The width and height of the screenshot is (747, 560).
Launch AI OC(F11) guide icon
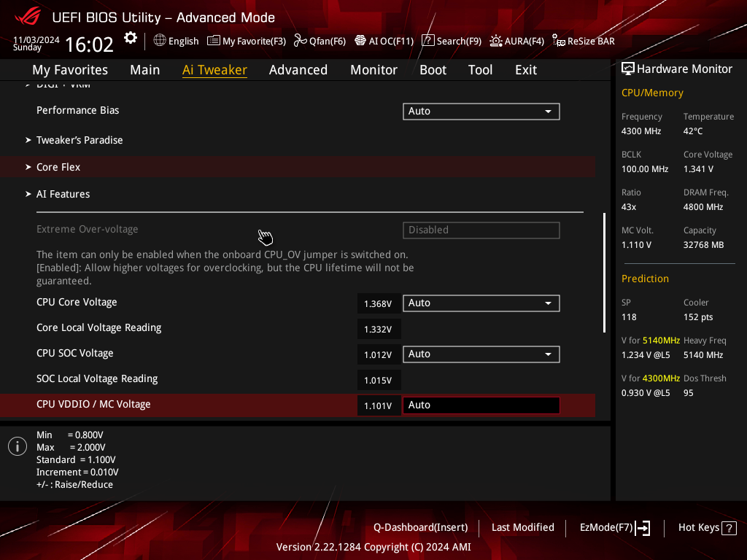(x=360, y=41)
